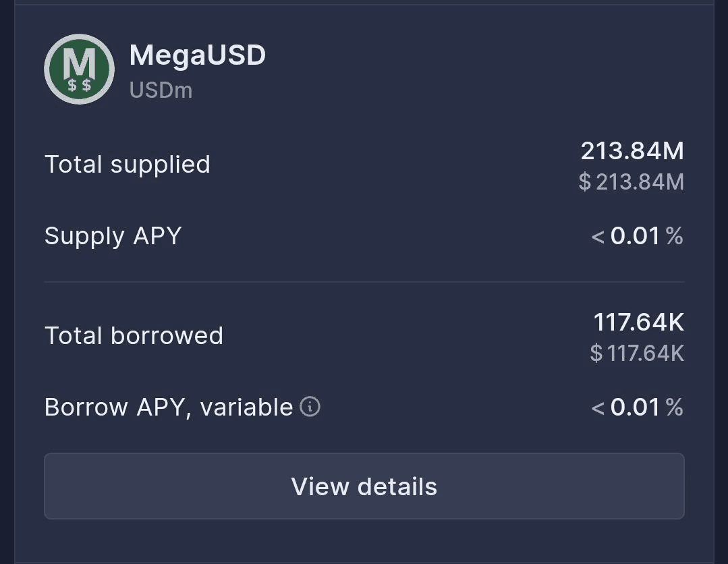This screenshot has width=728, height=564.
Task: Select the 117.64K borrowed amount
Action: (638, 322)
